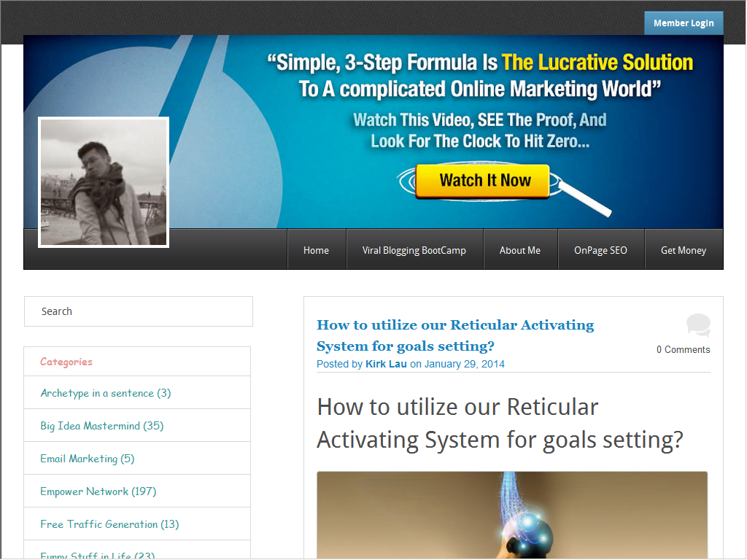Select OnPage SEO in navigation
747x560 pixels.
[600, 250]
